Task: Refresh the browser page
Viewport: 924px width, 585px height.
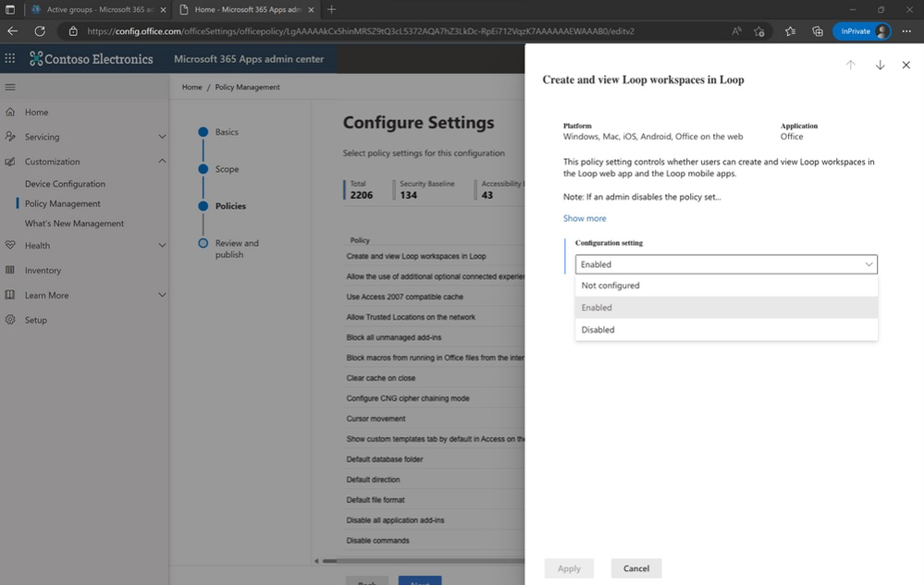Action: click(x=40, y=31)
